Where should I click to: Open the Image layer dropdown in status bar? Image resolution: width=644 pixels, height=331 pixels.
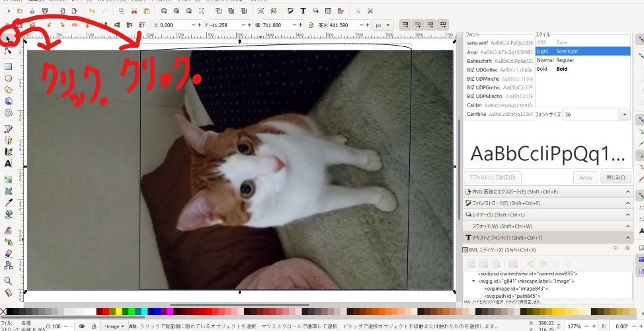[x=114, y=326]
